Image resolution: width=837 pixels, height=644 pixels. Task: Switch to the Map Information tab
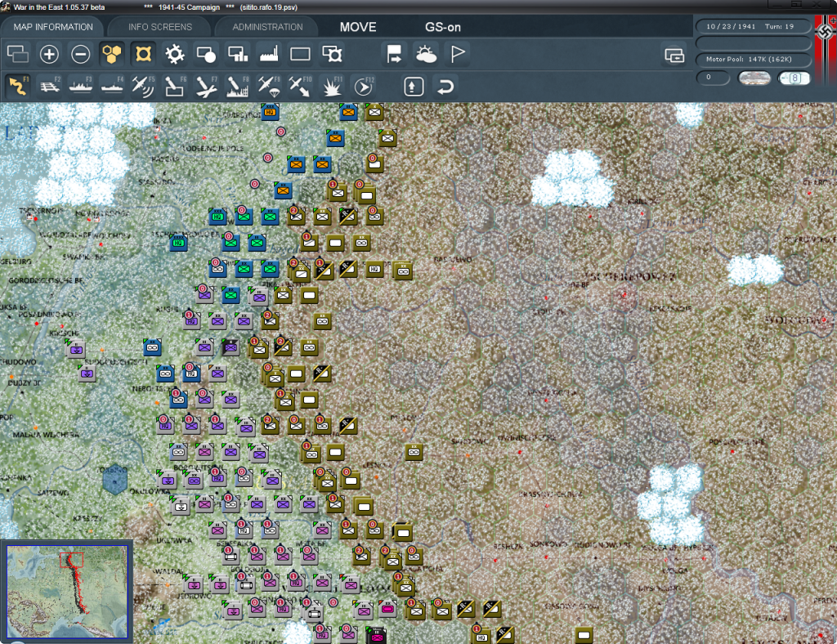pyautogui.click(x=53, y=27)
